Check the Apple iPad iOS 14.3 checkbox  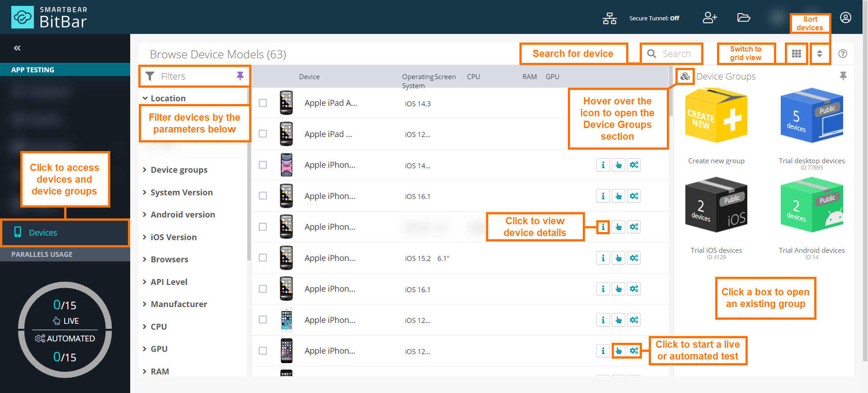click(263, 103)
